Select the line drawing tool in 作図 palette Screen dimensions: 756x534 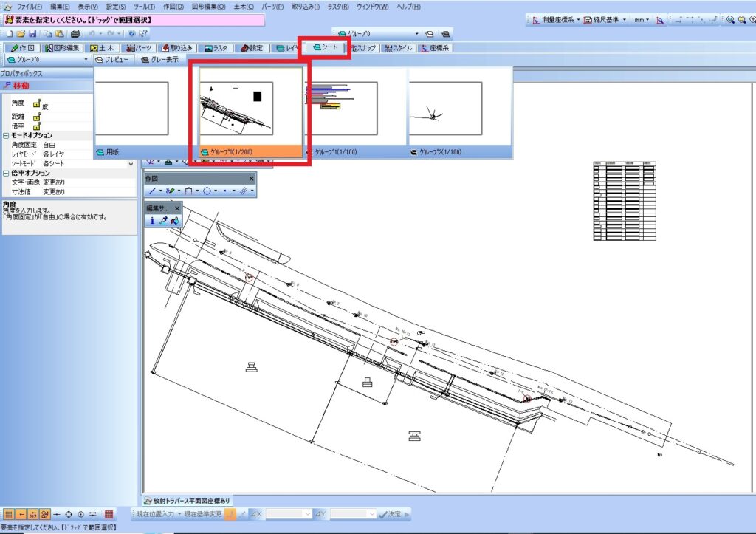point(152,191)
